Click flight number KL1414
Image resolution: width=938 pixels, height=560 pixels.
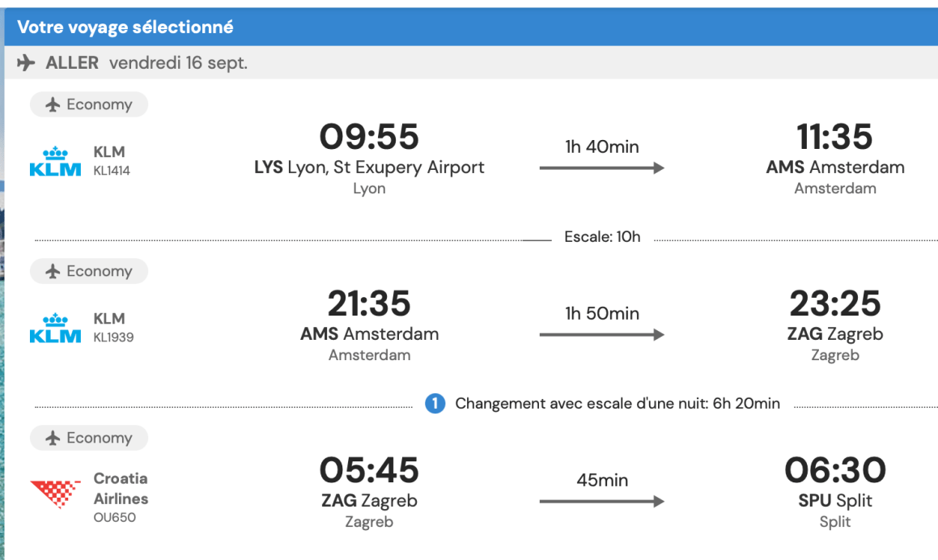pos(112,171)
